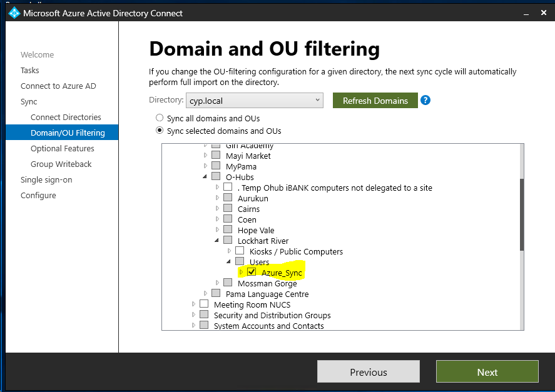This screenshot has height=392, width=555.
Task: Check the Meeting Room NUCS checkbox
Action: pyautogui.click(x=204, y=304)
